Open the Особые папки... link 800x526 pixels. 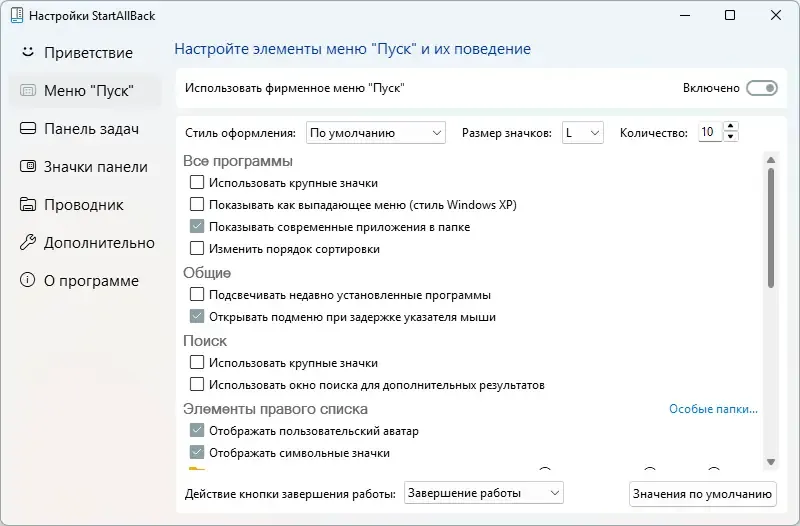point(713,409)
